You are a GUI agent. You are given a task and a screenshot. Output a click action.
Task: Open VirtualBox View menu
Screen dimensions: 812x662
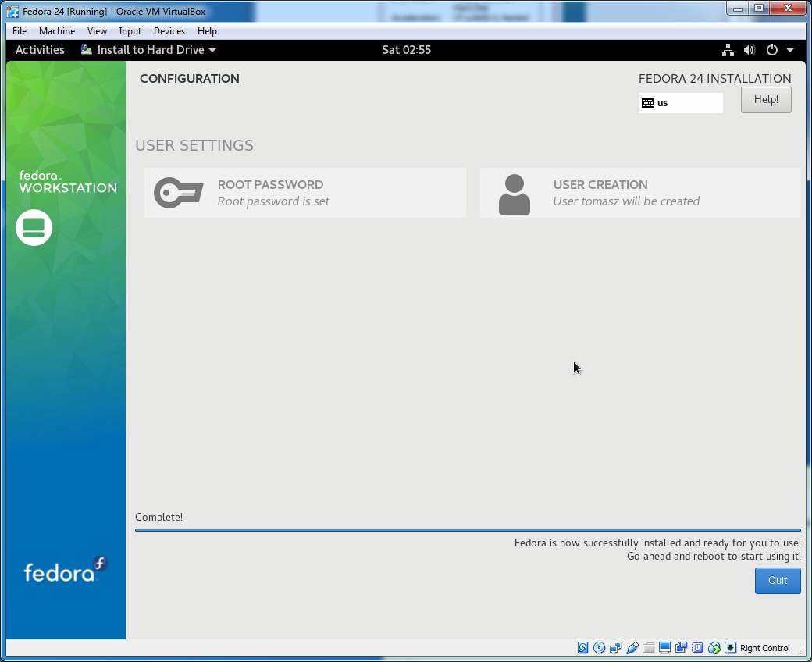(97, 31)
